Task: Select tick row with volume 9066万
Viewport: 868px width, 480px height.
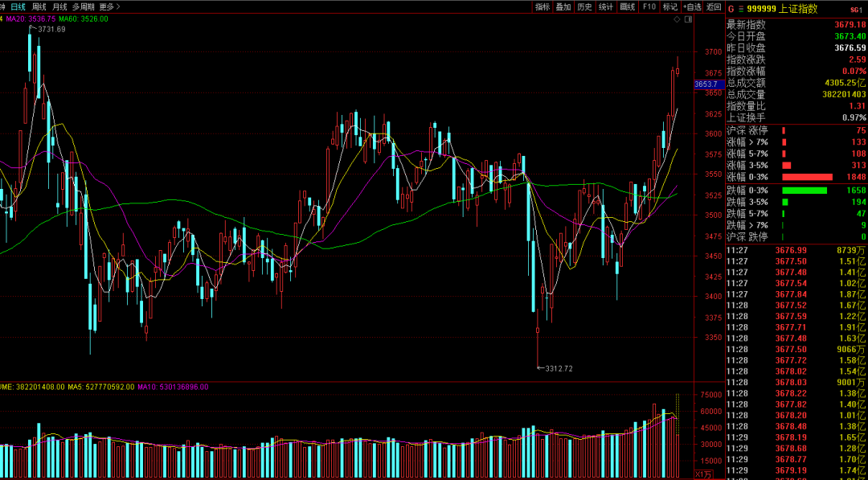Action: (796, 349)
